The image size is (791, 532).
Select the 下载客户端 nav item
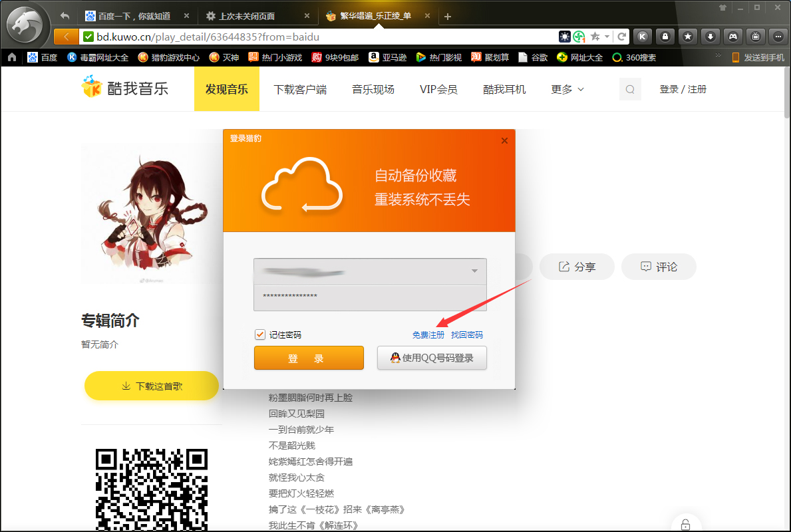point(300,89)
